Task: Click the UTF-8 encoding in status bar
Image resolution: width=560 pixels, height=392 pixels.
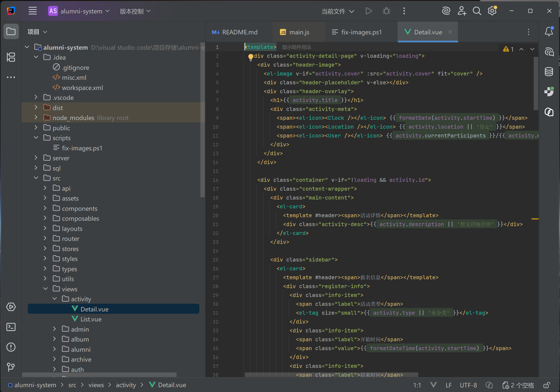Action: (x=468, y=385)
